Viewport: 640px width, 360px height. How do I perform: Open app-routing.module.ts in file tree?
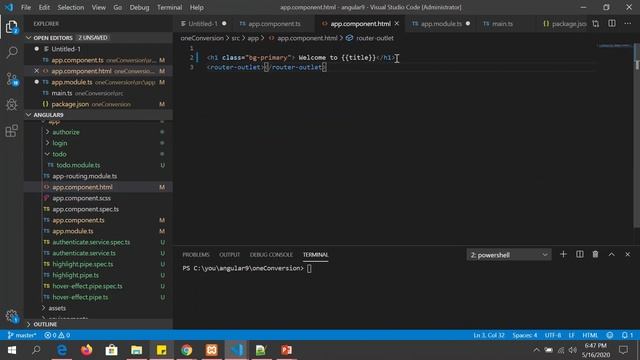click(x=84, y=176)
